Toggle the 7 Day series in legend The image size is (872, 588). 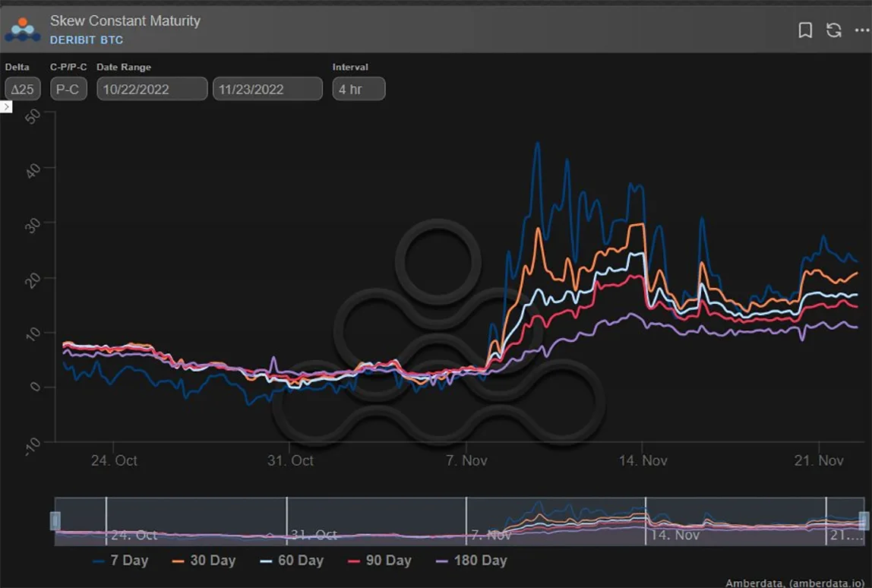pyautogui.click(x=121, y=561)
